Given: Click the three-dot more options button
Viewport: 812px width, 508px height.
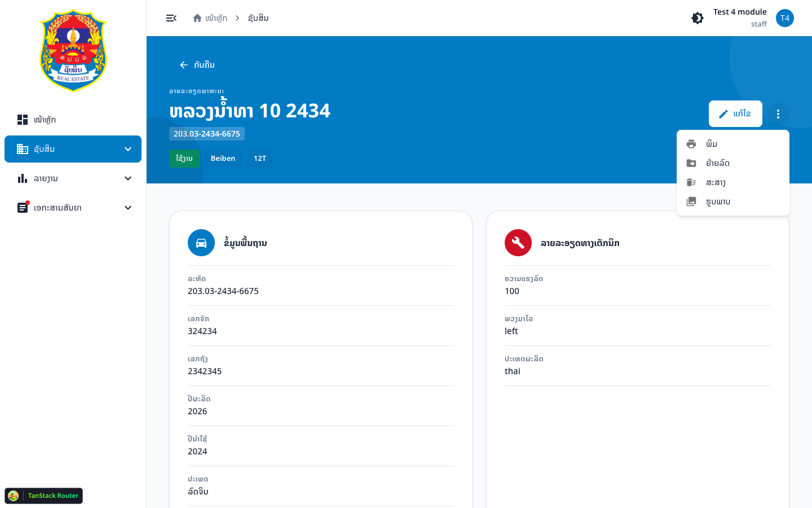Looking at the screenshot, I should (778, 114).
